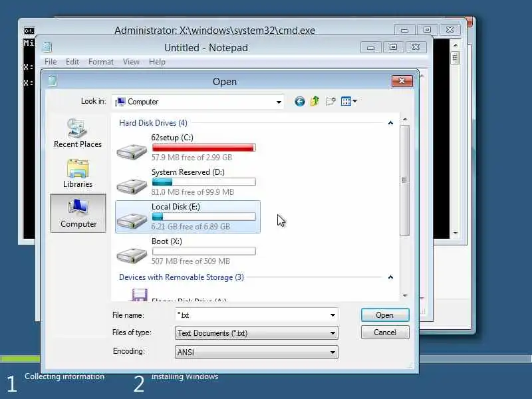Click '6.21 GB free of 6.89 GB' text

point(191,227)
